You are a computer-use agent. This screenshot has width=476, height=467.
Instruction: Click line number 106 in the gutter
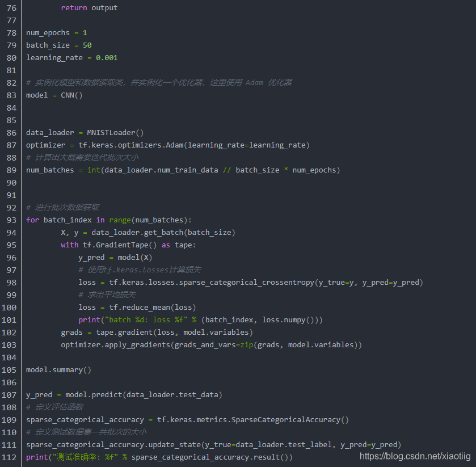click(x=9, y=382)
